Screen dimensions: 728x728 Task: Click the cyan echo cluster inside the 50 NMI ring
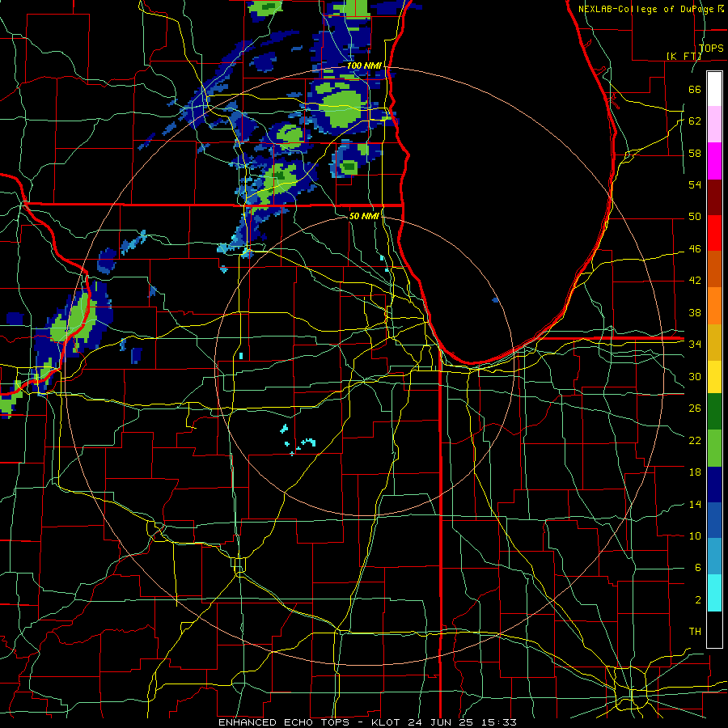click(x=297, y=441)
